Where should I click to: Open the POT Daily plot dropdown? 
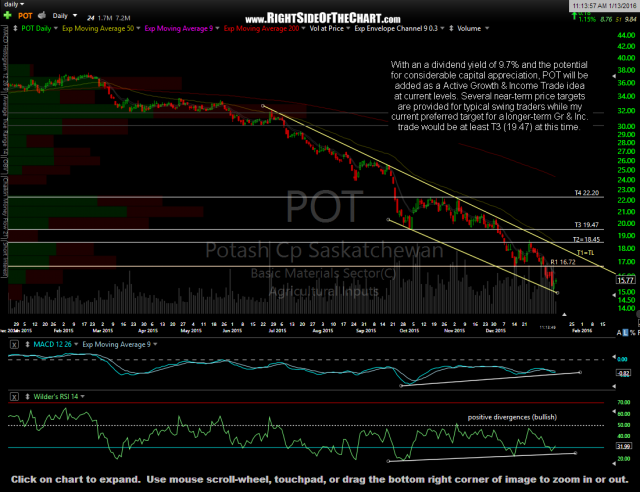[x=56, y=29]
